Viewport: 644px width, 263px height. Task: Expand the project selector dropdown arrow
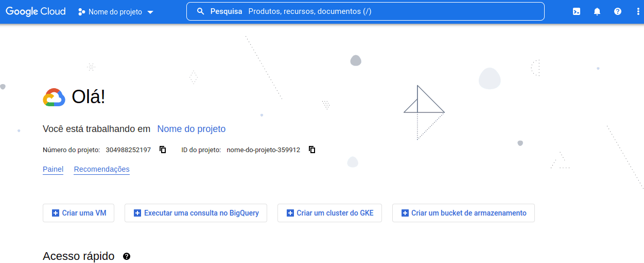coord(150,12)
